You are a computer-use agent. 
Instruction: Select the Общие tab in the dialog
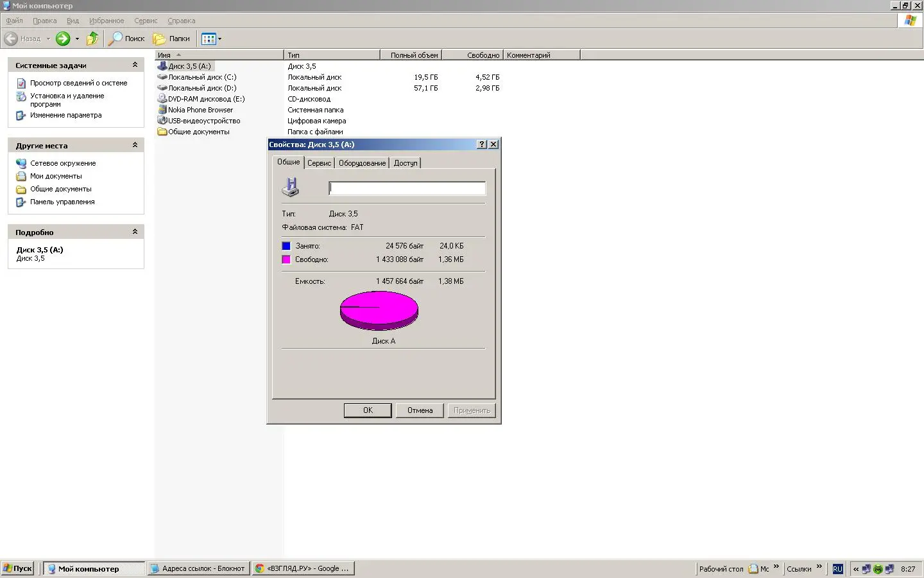(288, 162)
